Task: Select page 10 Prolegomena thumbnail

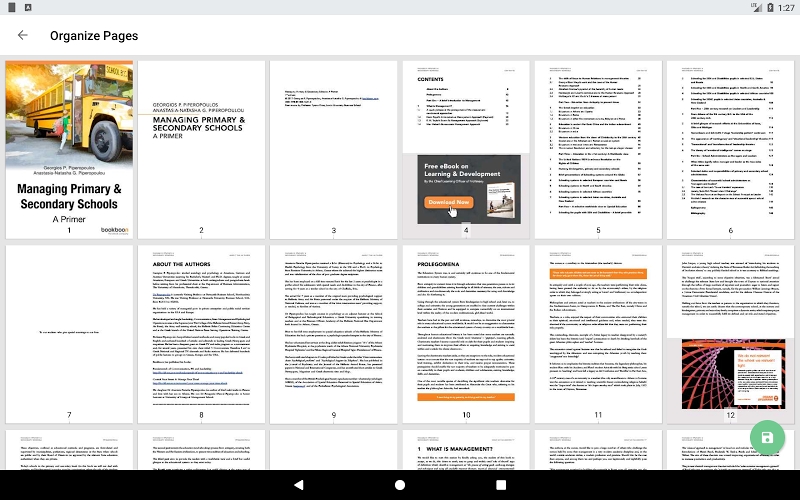Action: 466,334
